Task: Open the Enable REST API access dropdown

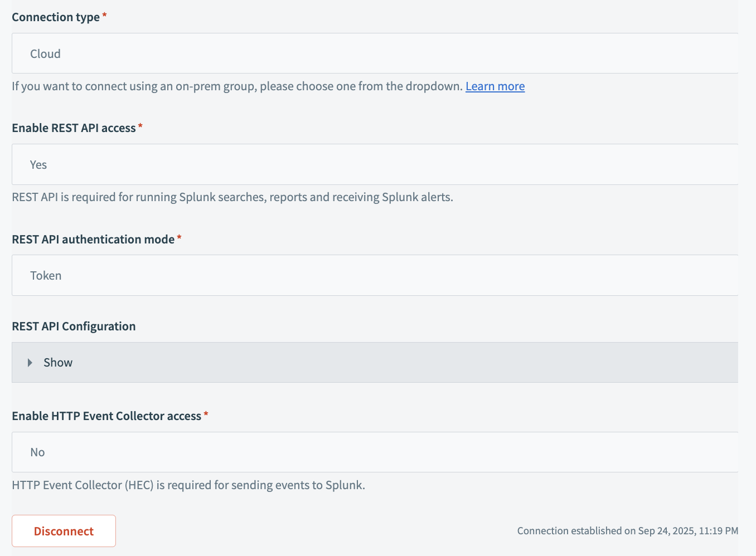Action: click(375, 164)
